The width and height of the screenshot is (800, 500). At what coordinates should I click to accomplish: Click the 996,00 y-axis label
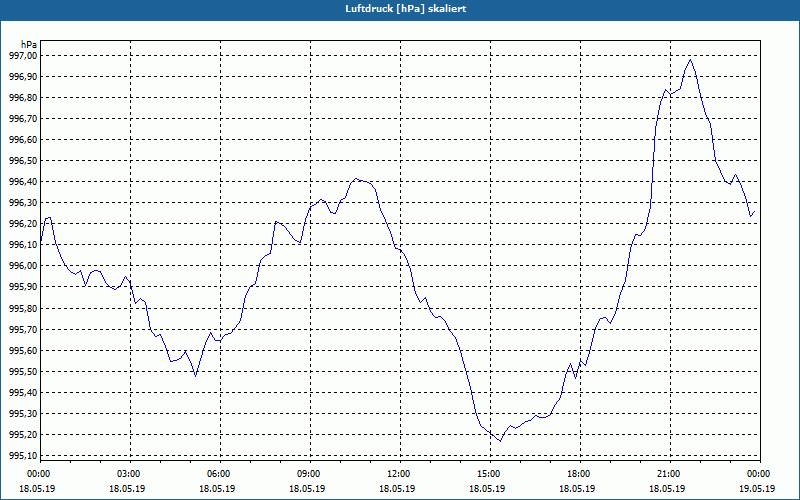[x=21, y=266]
